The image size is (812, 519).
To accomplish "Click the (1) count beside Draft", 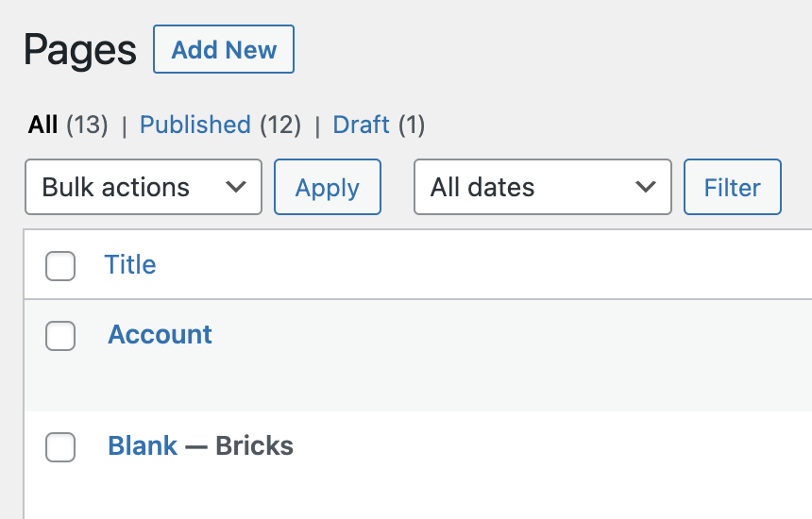I will (411, 125).
